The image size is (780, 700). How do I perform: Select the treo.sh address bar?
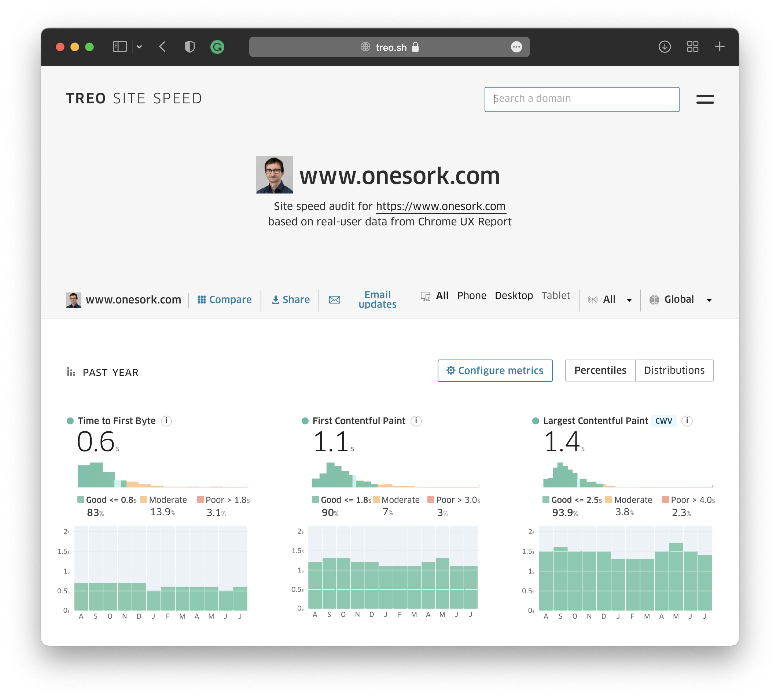coord(389,47)
